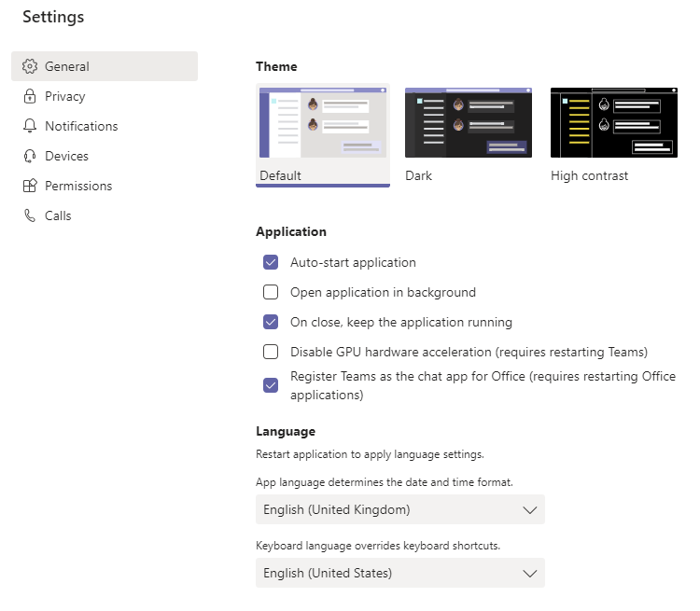Image resolution: width=700 pixels, height=611 pixels.
Task: Check Disable GPU hardware acceleration
Action: tap(271, 352)
